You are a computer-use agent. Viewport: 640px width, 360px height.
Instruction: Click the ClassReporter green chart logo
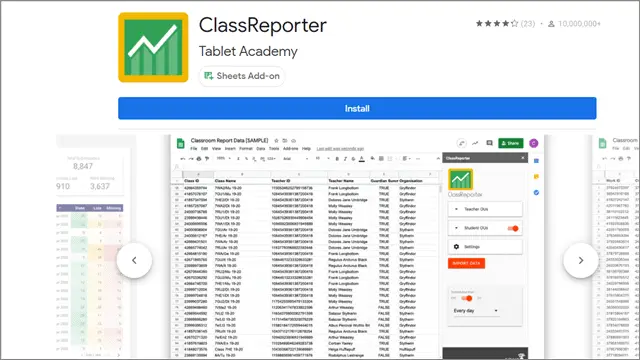tap(153, 47)
